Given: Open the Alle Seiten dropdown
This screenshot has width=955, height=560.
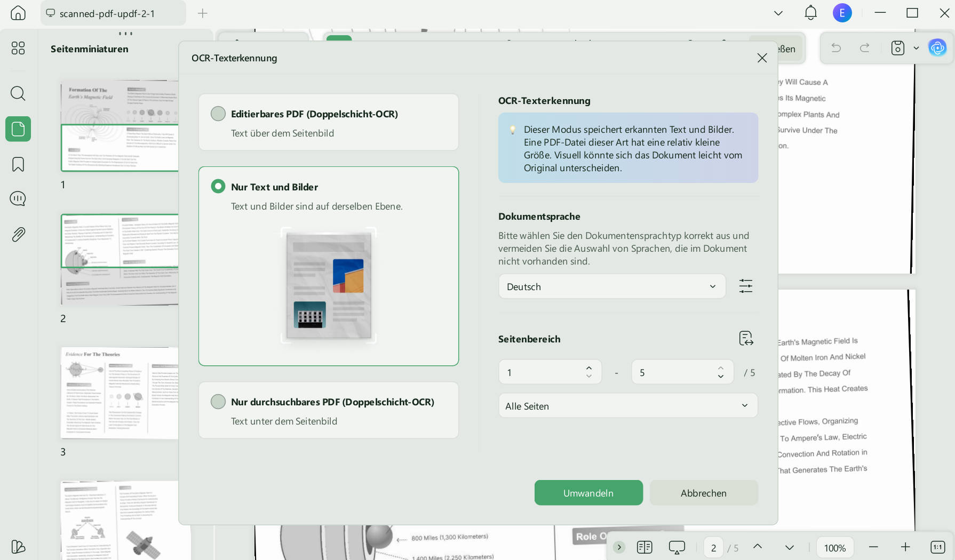Looking at the screenshot, I should (x=628, y=406).
